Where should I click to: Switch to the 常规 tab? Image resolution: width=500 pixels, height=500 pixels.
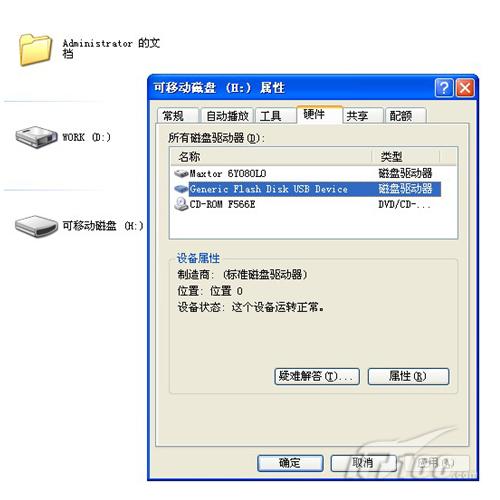pos(178,116)
